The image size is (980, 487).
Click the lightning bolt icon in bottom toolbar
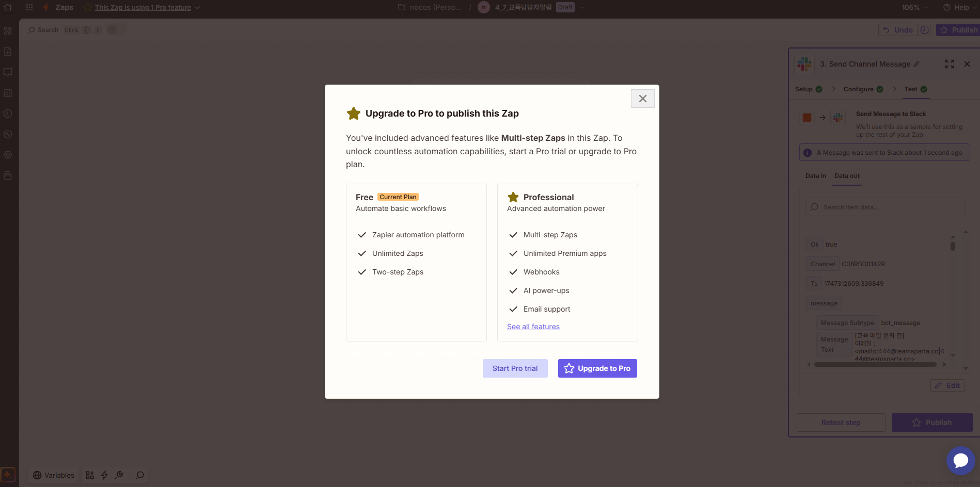pos(104,475)
